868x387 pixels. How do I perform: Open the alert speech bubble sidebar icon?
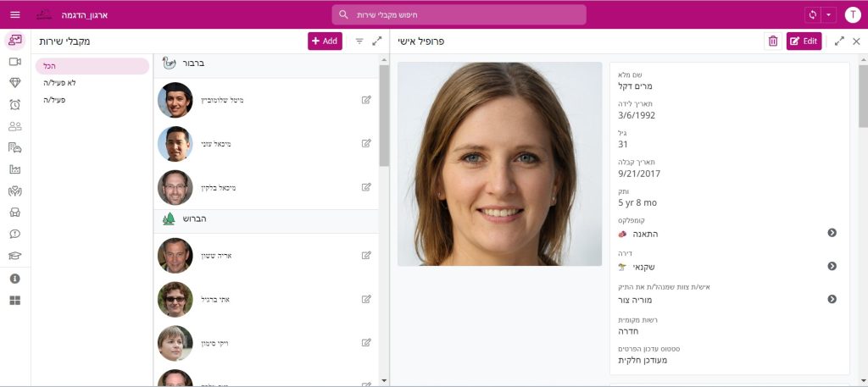(x=15, y=234)
